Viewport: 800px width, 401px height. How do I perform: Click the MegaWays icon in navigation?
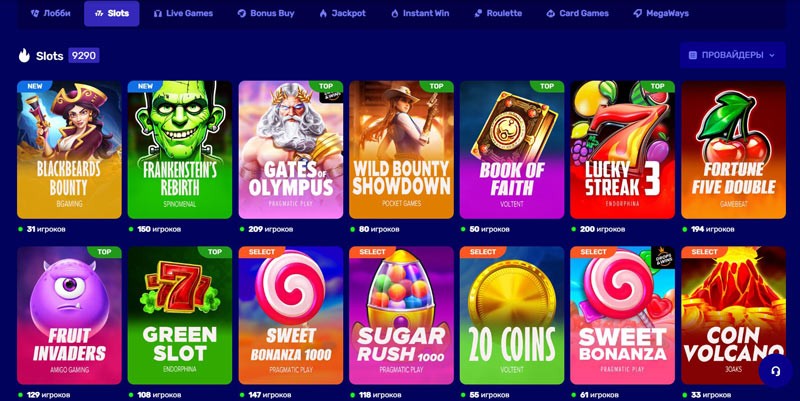[637, 14]
